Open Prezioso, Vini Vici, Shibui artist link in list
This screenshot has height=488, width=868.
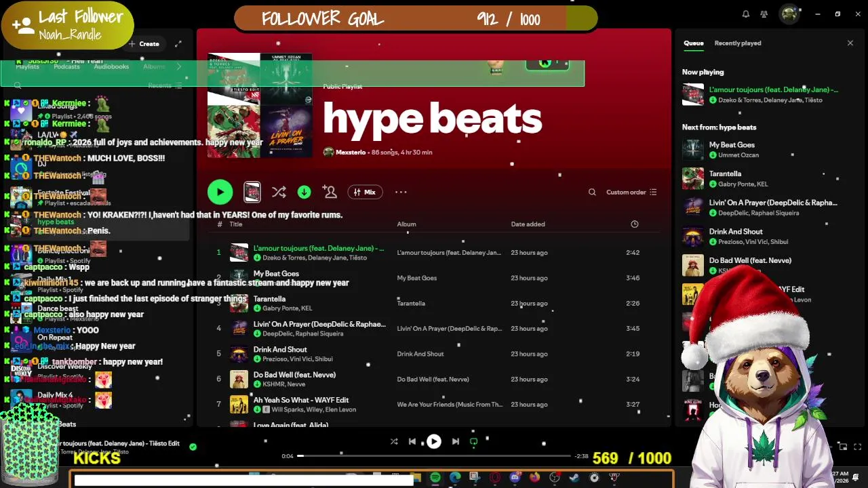pyautogui.click(x=298, y=359)
